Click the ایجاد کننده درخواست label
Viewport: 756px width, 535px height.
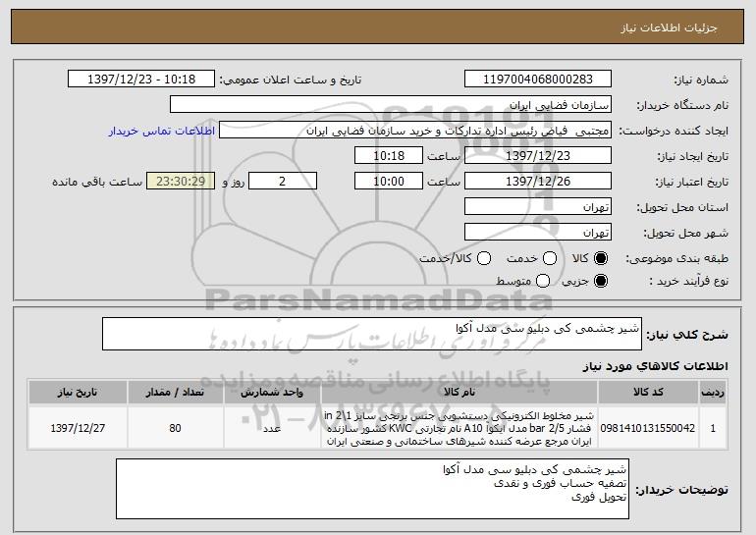(674, 131)
